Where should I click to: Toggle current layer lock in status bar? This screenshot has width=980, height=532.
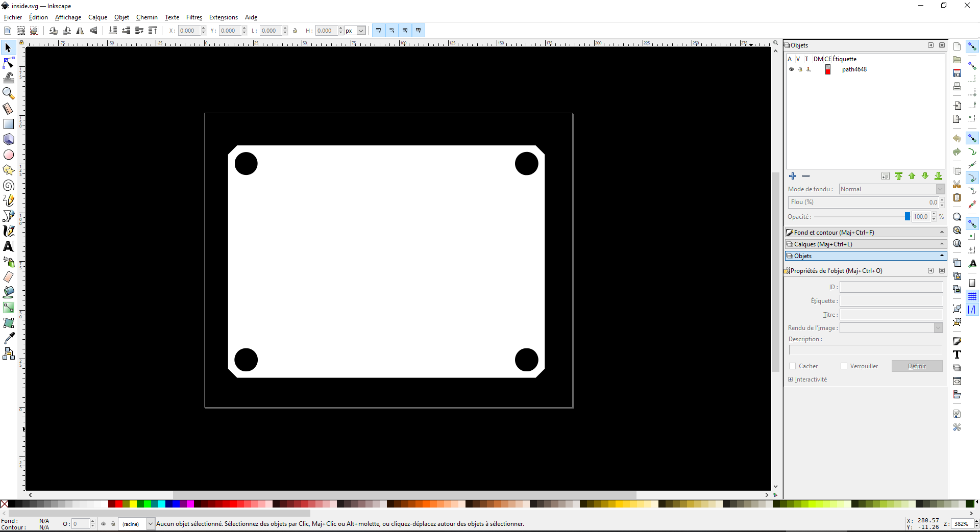point(113,524)
